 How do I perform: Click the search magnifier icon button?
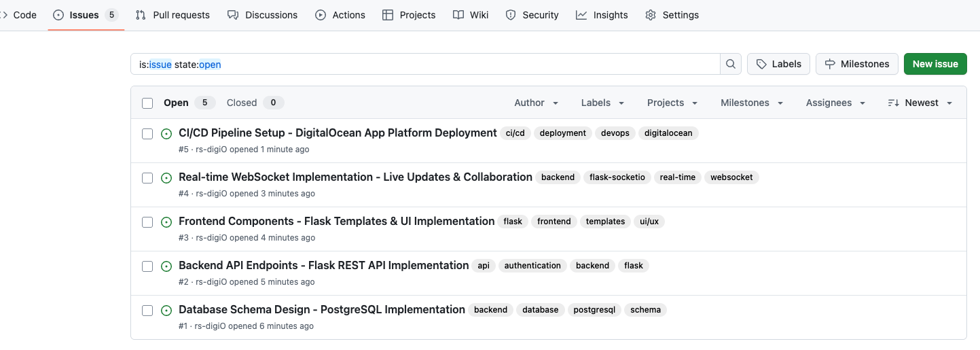pyautogui.click(x=730, y=64)
